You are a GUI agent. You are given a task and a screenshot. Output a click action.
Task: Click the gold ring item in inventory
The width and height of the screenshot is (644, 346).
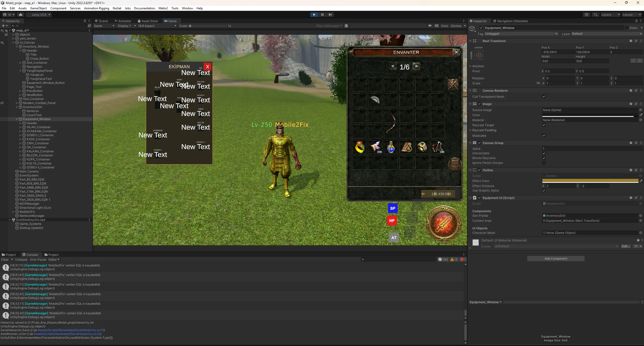click(x=360, y=147)
